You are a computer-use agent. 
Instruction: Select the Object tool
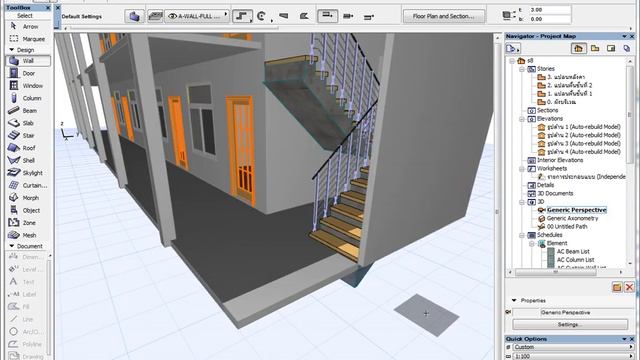click(28, 210)
